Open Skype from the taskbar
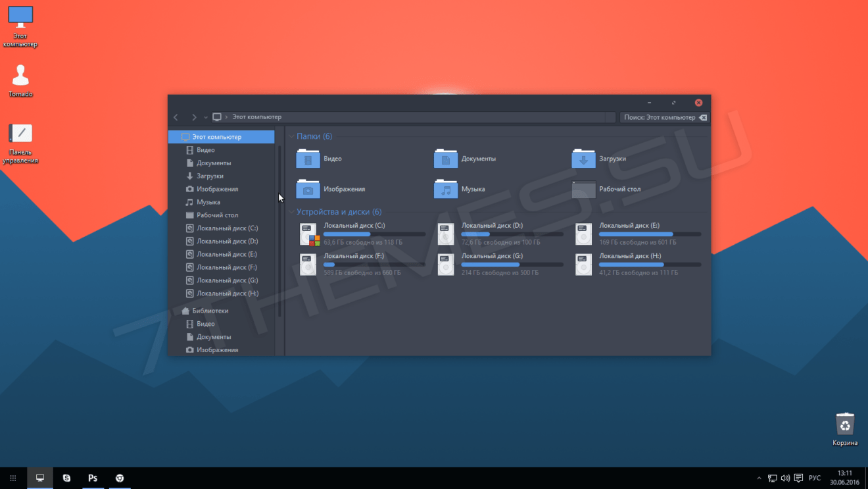The width and height of the screenshot is (868, 489). coord(66,477)
